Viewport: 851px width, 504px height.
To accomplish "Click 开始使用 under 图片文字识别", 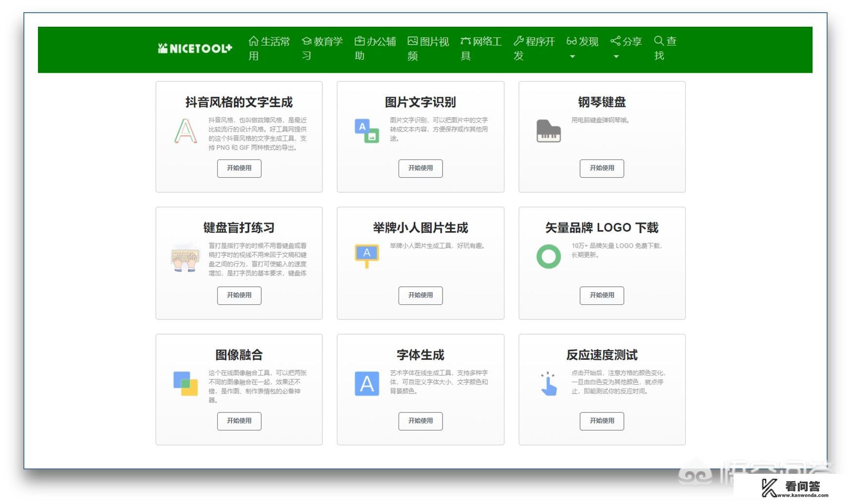I will point(421,168).
